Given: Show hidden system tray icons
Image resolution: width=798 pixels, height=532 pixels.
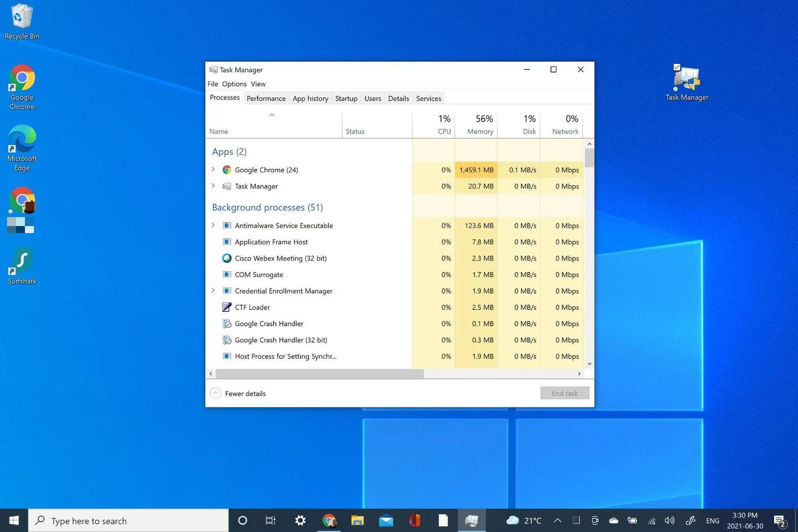Looking at the screenshot, I should (x=558, y=520).
